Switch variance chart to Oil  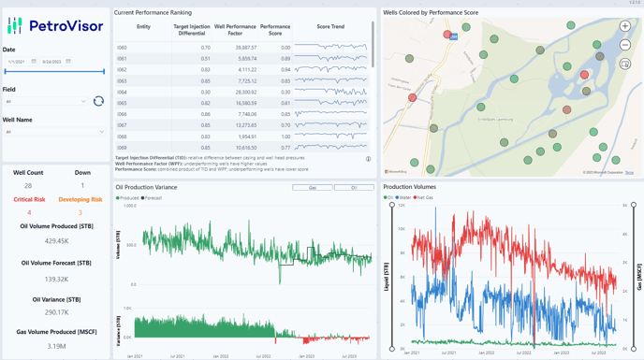354,188
